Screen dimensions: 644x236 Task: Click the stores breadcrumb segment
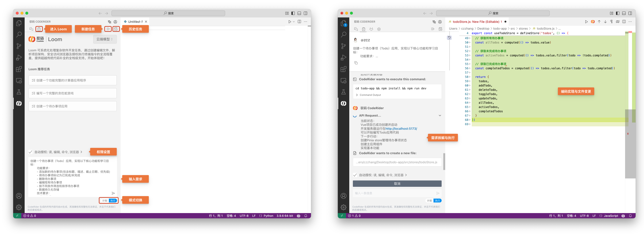click(x=523, y=28)
